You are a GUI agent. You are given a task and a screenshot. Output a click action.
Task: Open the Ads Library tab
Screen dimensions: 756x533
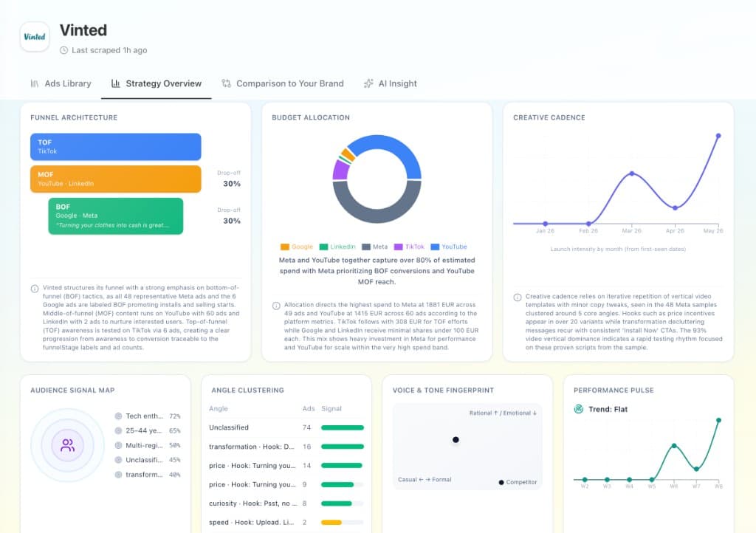61,83
